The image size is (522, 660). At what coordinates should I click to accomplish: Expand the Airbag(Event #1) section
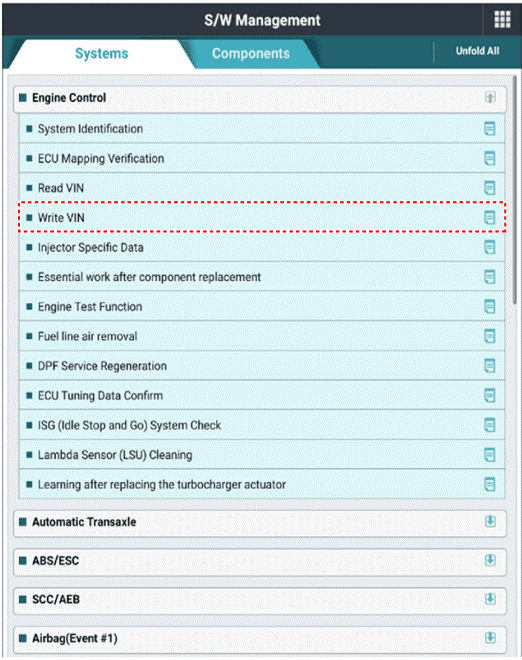pos(490,638)
